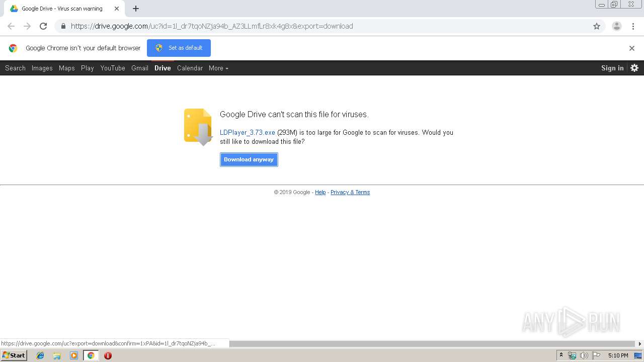The image size is (644, 362).
Task: Click the yellow file download icon
Action: point(198,127)
